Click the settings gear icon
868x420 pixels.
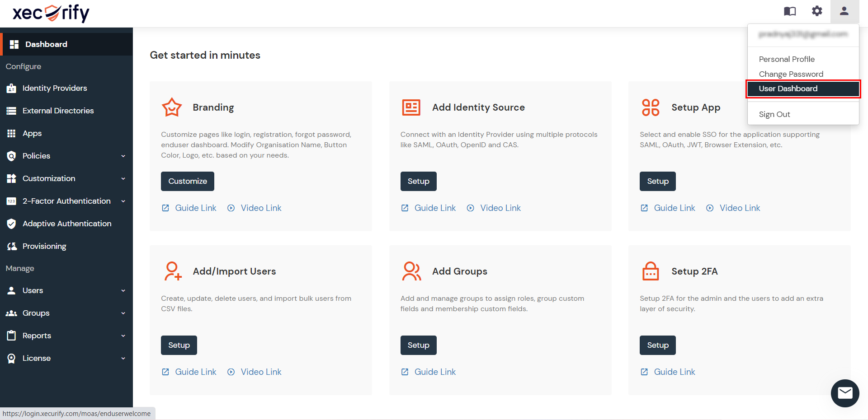click(817, 11)
